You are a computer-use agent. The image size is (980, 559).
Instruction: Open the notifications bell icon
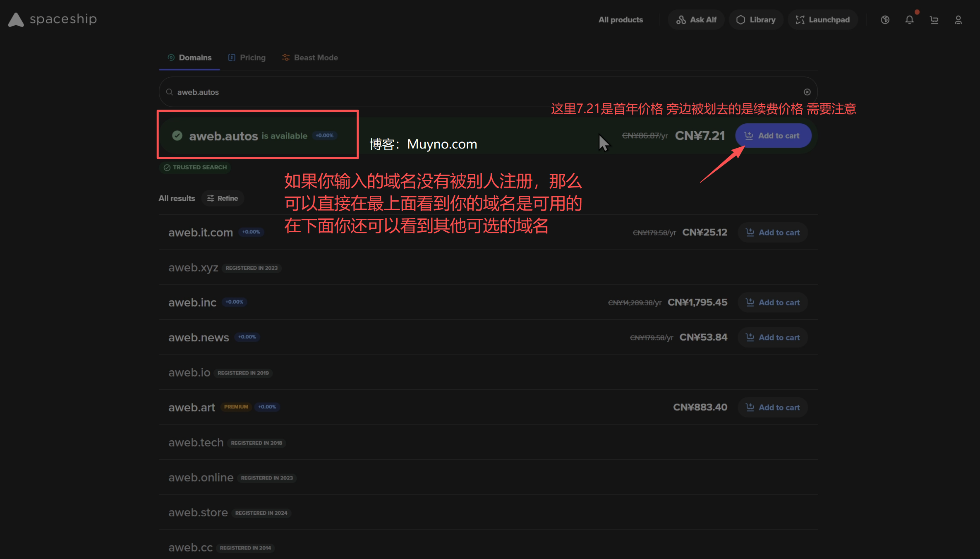909,20
